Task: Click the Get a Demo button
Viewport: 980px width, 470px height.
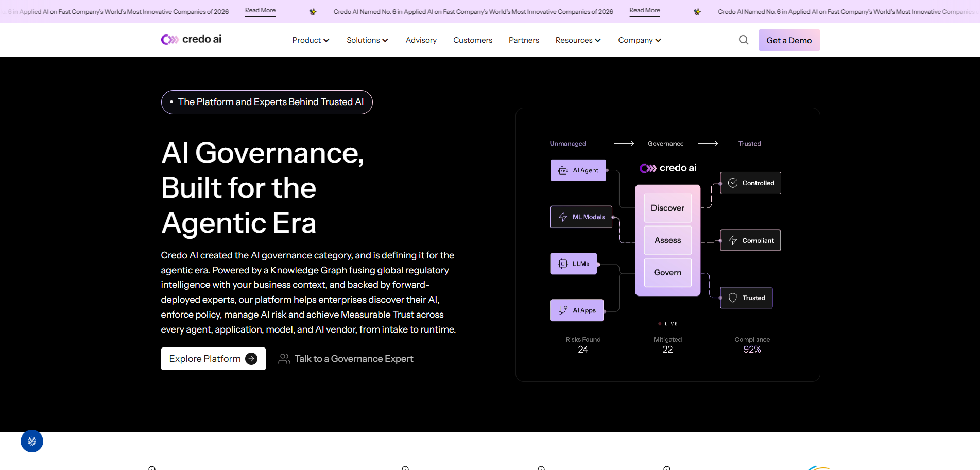Action: 789,40
